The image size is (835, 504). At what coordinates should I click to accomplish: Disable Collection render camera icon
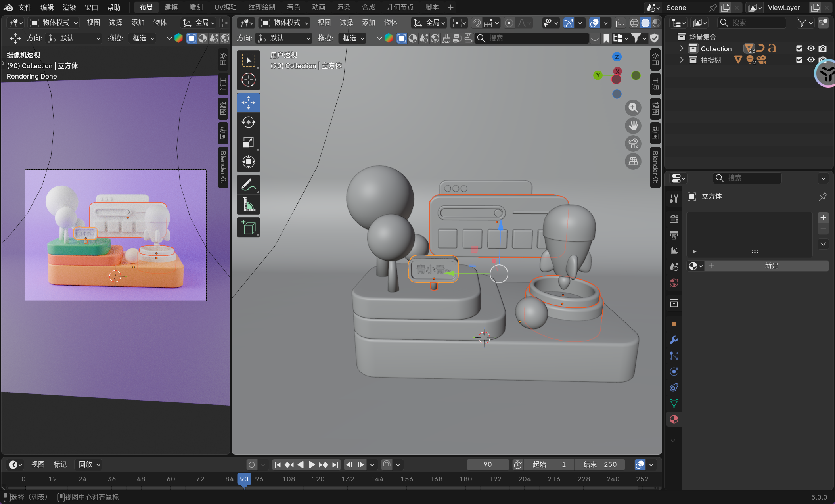click(x=823, y=48)
